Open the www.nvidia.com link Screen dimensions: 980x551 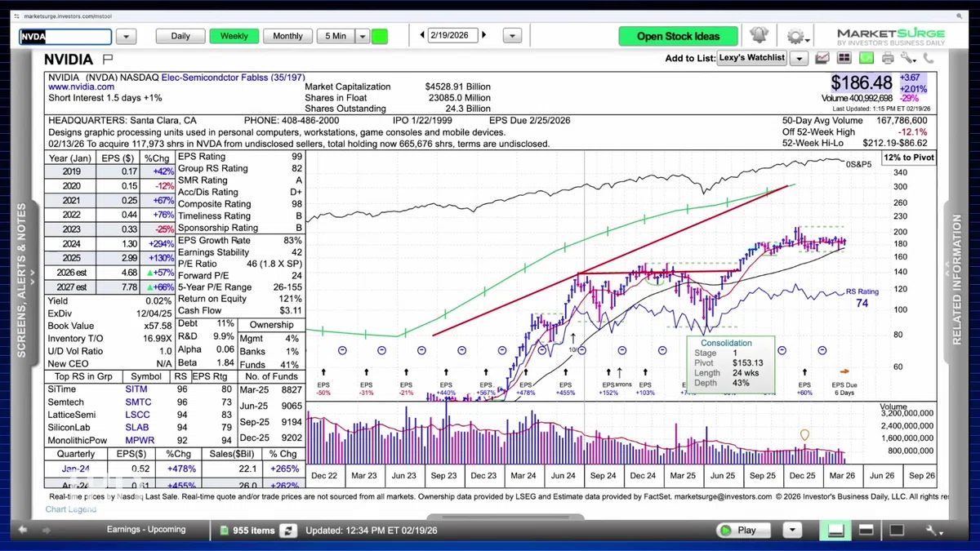pyautogui.click(x=81, y=87)
